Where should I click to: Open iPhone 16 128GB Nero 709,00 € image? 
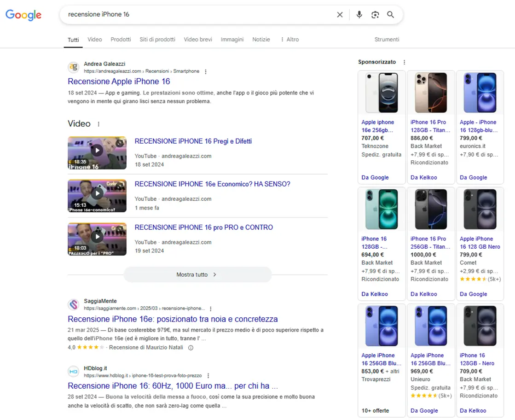click(480, 326)
